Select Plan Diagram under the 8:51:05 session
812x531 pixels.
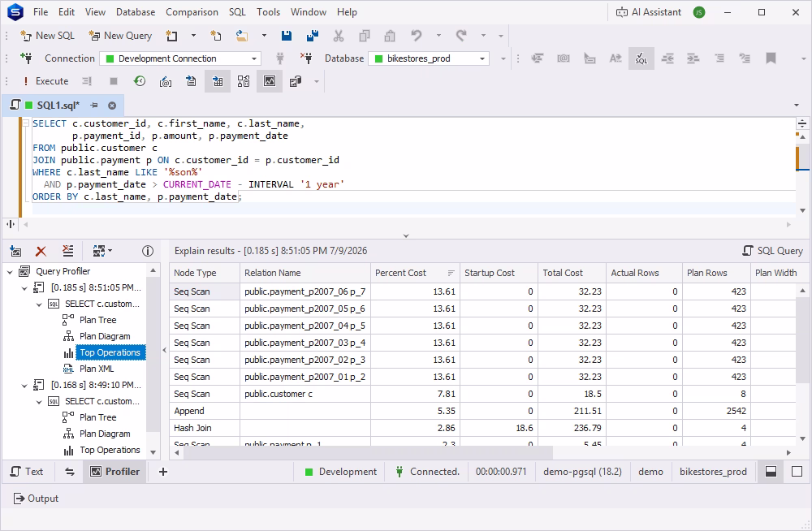[x=105, y=336]
